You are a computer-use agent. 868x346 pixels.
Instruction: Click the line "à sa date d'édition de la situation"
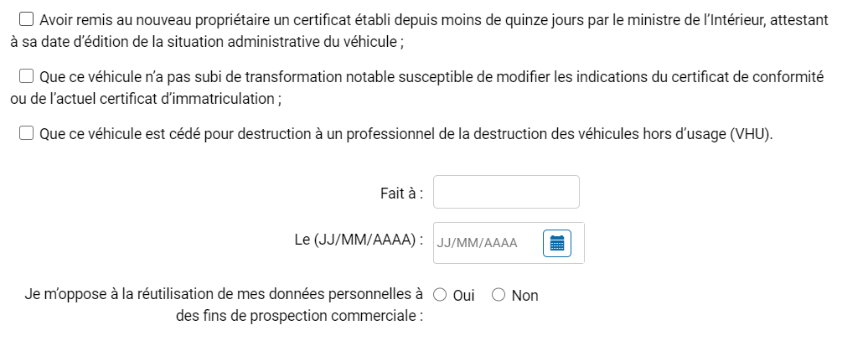[x=207, y=42]
